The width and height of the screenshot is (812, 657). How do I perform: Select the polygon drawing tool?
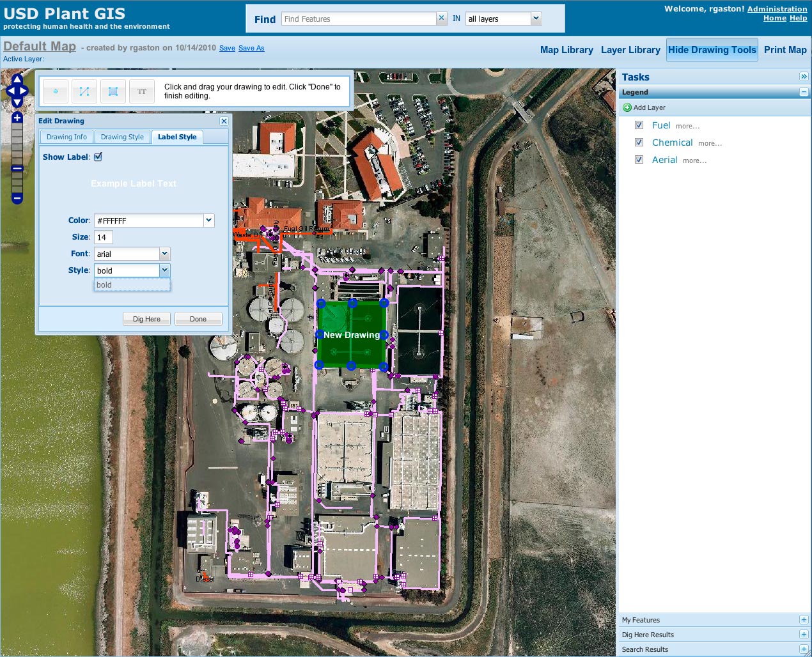click(x=113, y=91)
